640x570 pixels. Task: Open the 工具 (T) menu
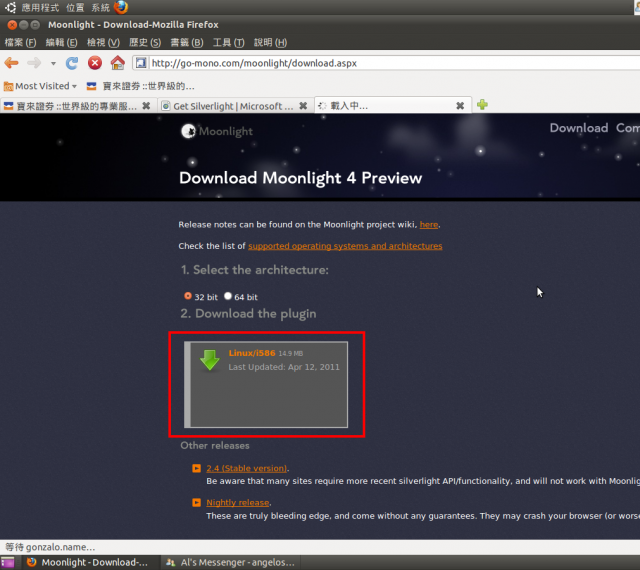tap(228, 42)
